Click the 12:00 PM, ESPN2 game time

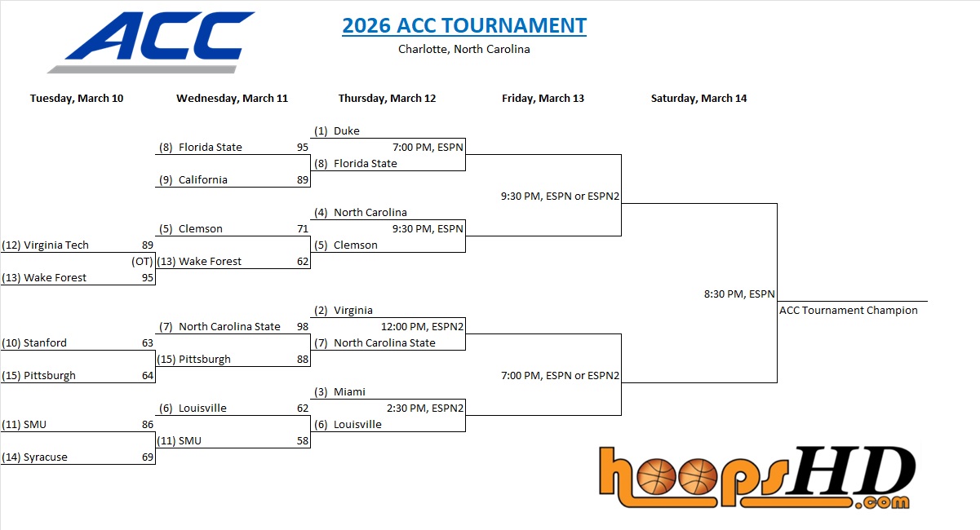[x=422, y=326]
